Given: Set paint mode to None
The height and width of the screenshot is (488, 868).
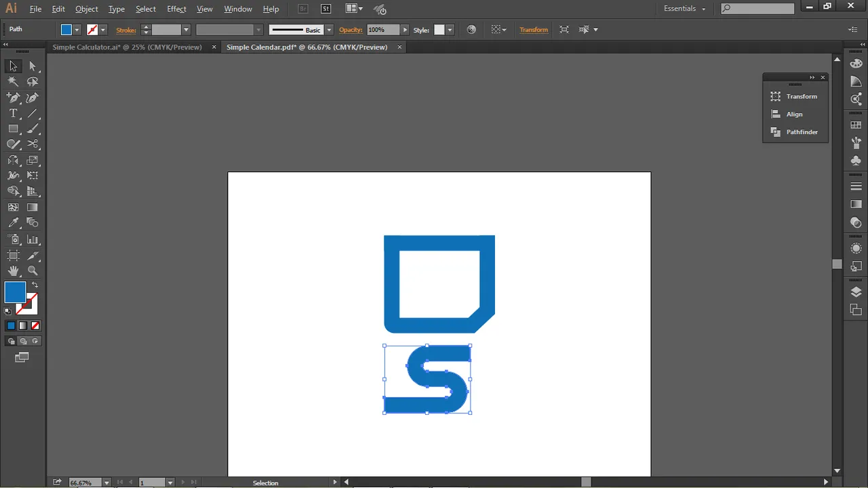Looking at the screenshot, I should (x=35, y=326).
